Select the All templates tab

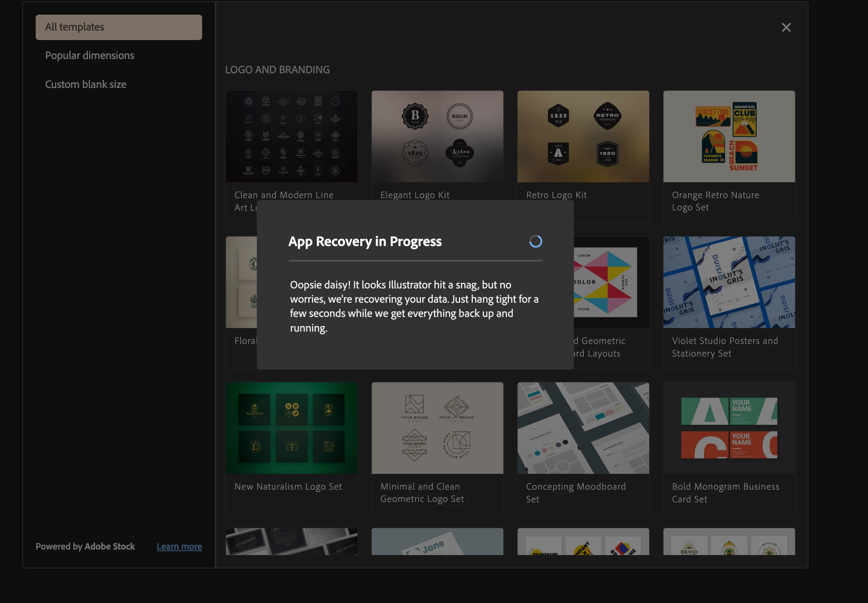119,27
